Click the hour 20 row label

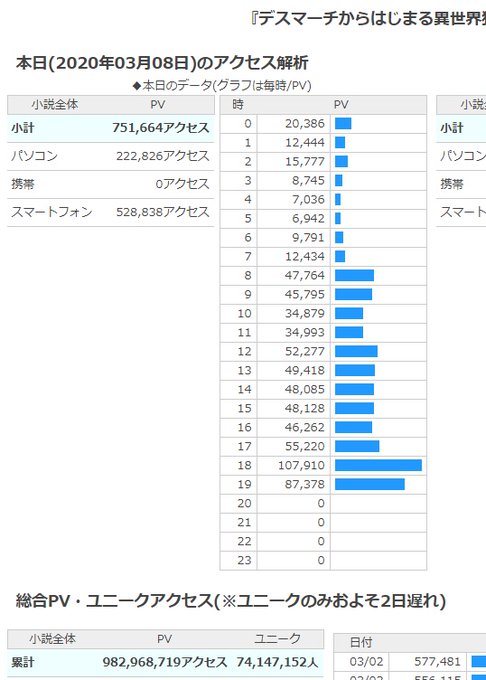pyautogui.click(x=244, y=503)
